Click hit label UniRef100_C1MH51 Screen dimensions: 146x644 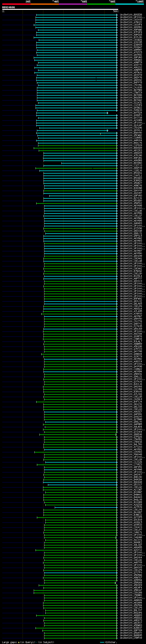pyautogui.click(x=131, y=138)
